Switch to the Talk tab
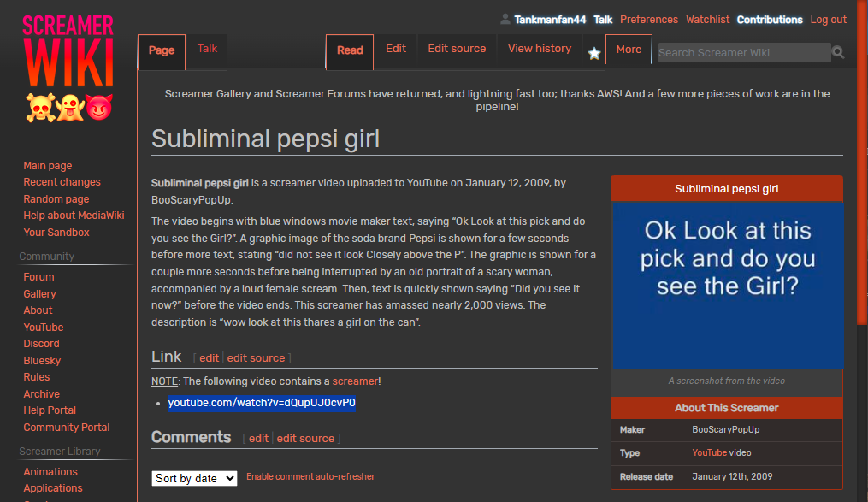868x502 pixels. 208,49
